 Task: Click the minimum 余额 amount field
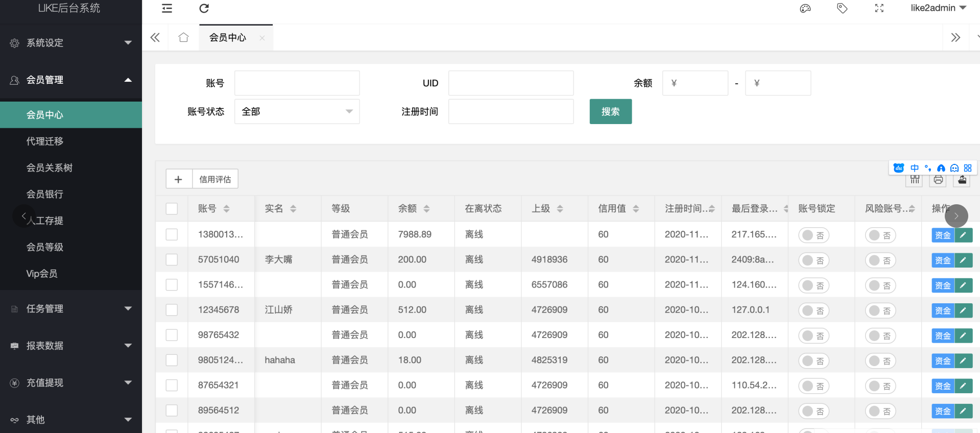point(695,83)
